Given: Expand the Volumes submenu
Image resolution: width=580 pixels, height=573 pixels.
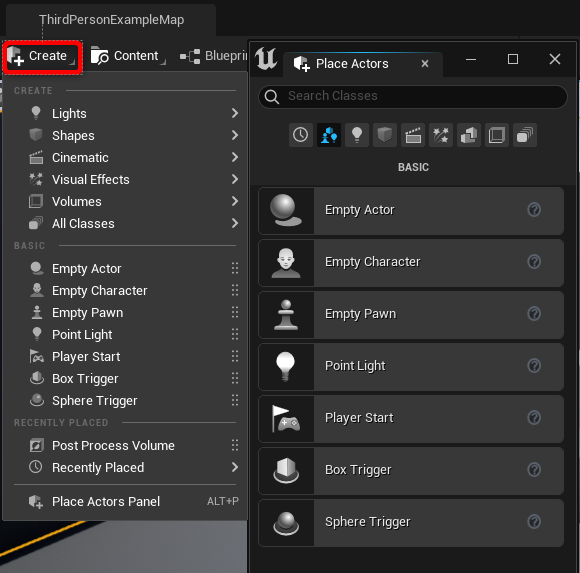Looking at the screenshot, I should tap(125, 202).
